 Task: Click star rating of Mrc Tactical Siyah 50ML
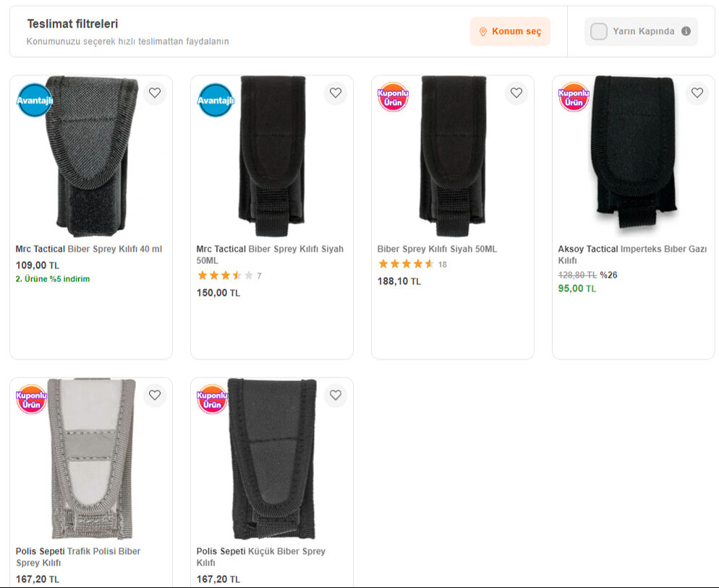coord(225,276)
